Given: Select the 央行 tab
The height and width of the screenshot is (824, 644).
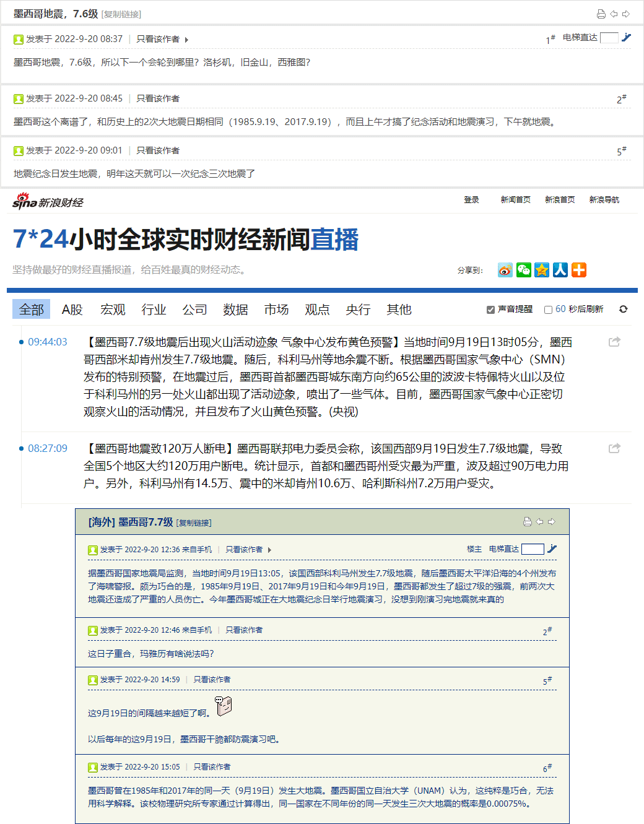Looking at the screenshot, I should coord(358,310).
